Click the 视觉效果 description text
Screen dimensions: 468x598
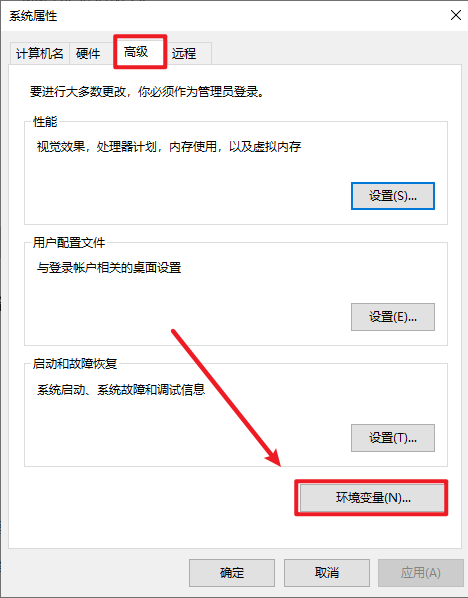click(x=169, y=146)
